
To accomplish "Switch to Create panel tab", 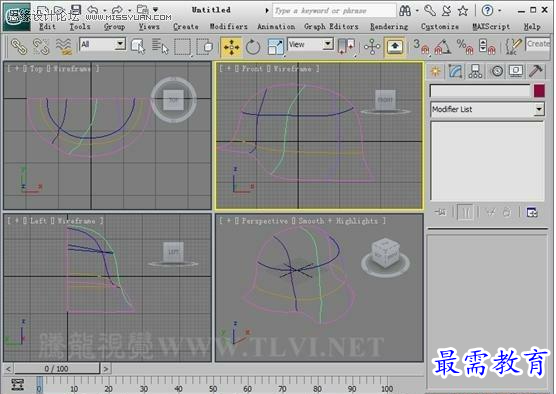I will tap(436, 71).
